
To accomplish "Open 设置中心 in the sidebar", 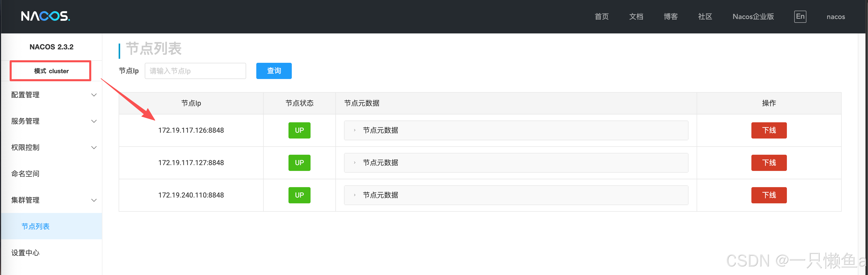I will click(26, 253).
